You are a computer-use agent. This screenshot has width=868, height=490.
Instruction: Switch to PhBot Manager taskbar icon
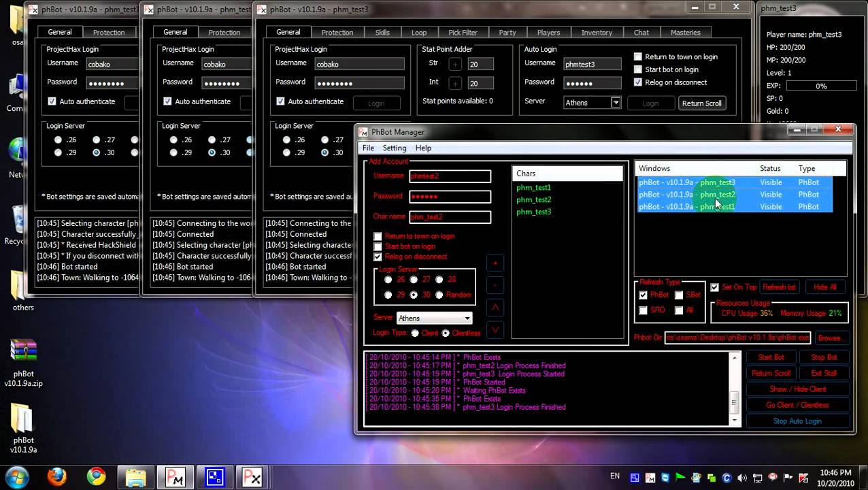pyautogui.click(x=175, y=477)
